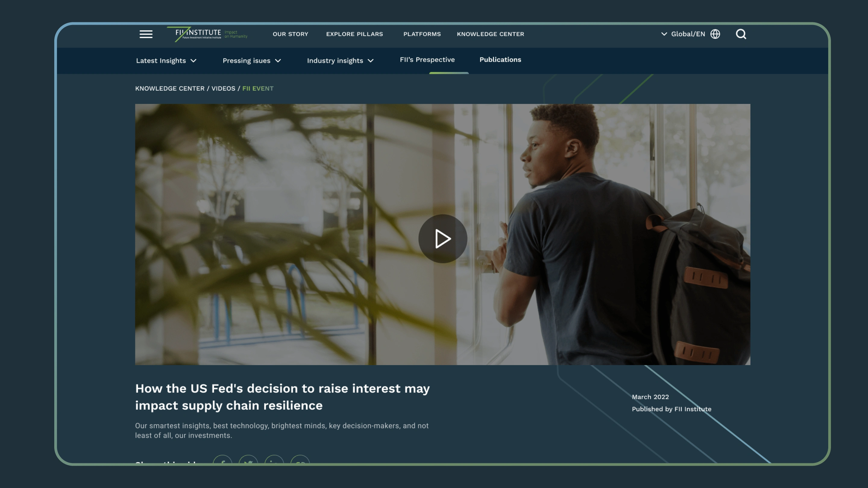The width and height of the screenshot is (868, 488).
Task: Click the 'Our smartest insights' description paragraph
Action: click(x=282, y=430)
